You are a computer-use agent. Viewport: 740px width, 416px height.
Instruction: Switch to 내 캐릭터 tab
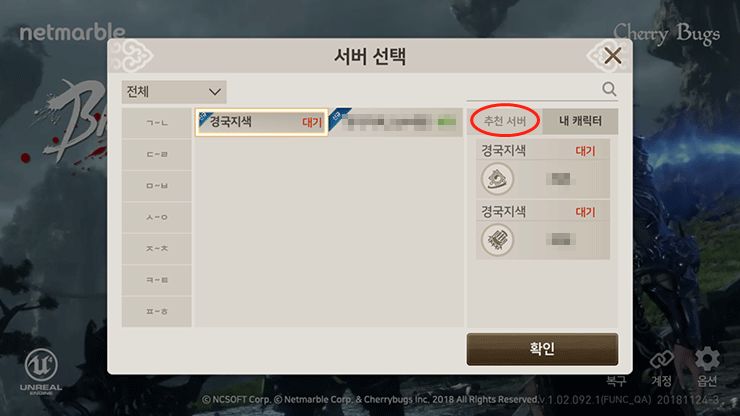click(580, 121)
